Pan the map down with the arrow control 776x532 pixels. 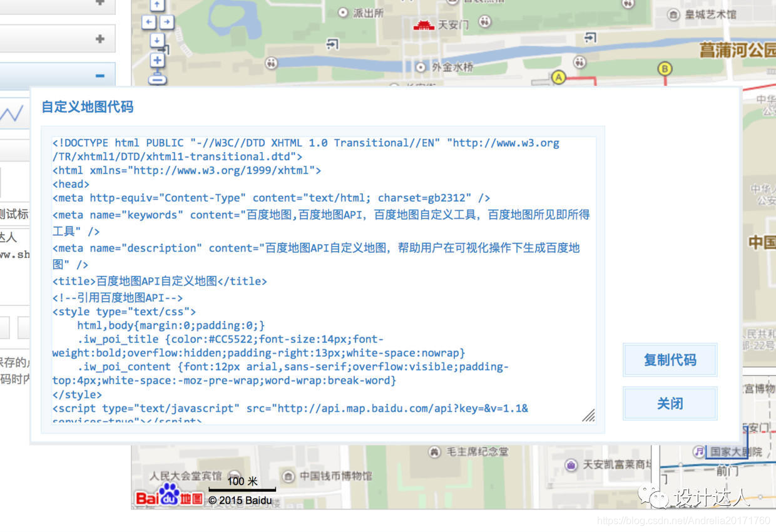(158, 40)
